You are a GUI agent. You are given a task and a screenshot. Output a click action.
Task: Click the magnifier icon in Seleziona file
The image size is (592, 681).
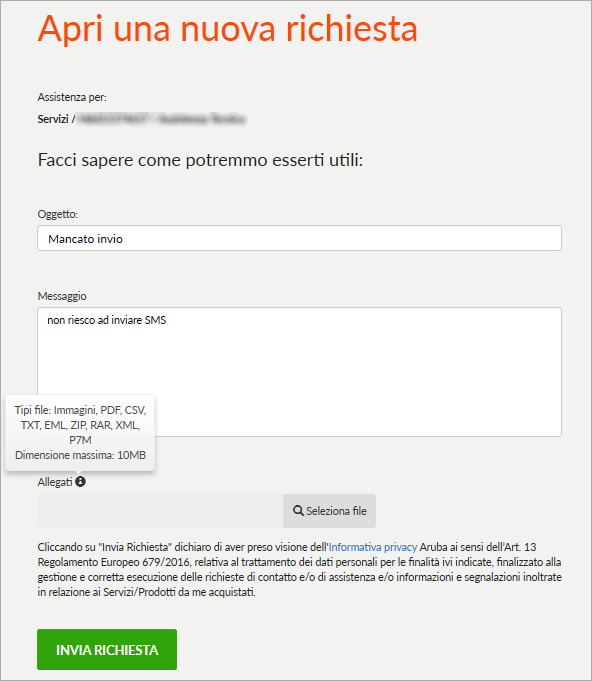click(298, 511)
